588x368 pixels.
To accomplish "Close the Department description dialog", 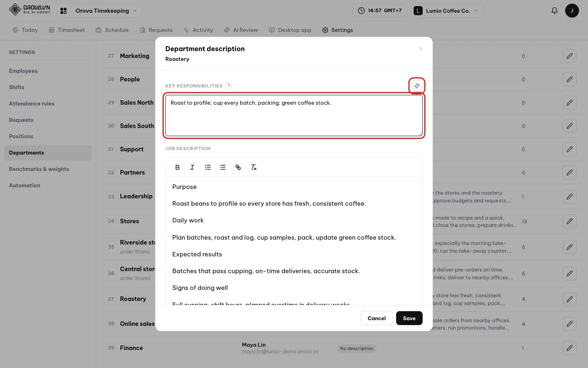I will pyautogui.click(x=421, y=49).
